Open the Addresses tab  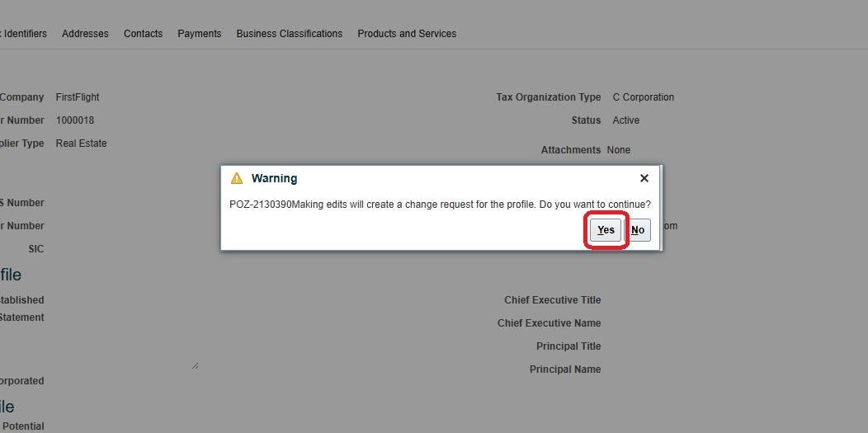point(85,34)
